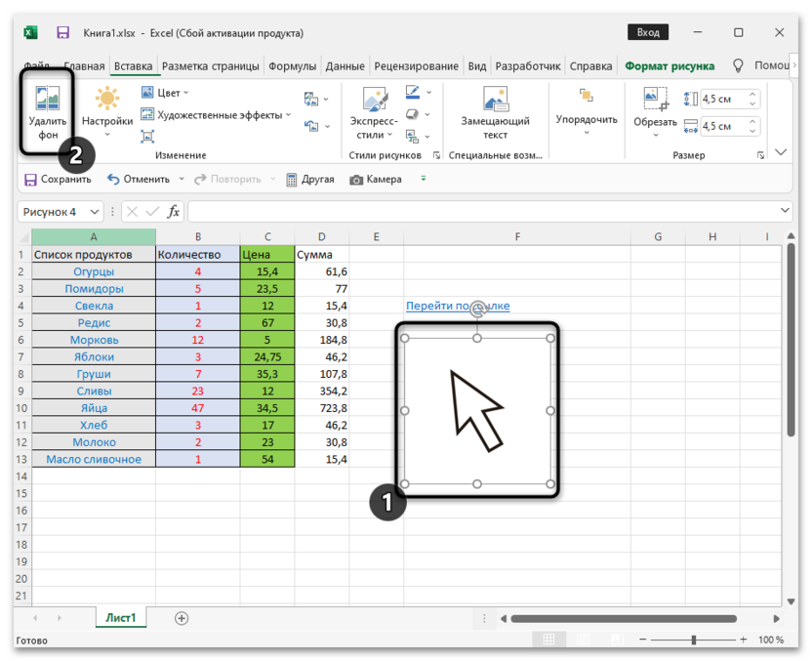Click the zoom slider in status bar

tap(694, 640)
